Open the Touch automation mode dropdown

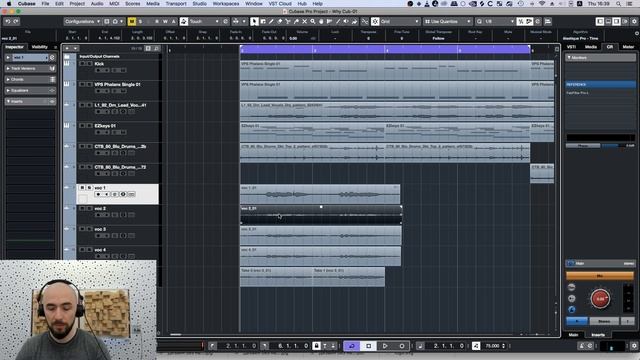(x=204, y=21)
